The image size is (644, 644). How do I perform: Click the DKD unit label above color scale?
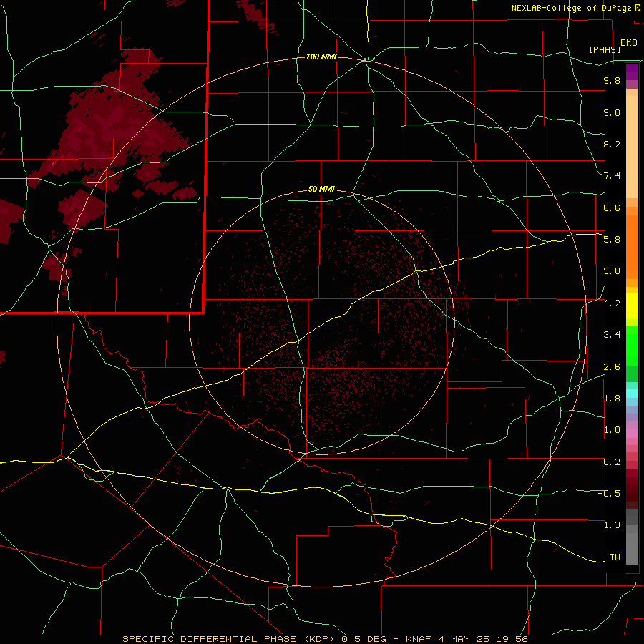[x=629, y=43]
